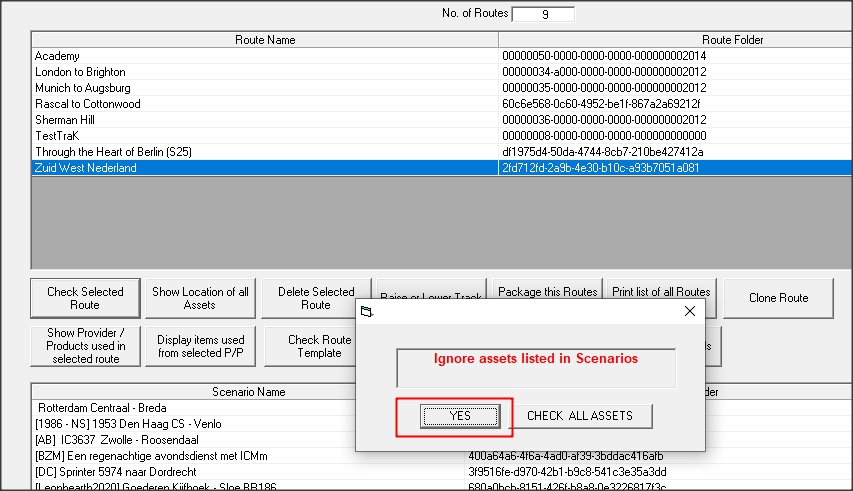Image resolution: width=853 pixels, height=491 pixels.
Task: Click the Route Folder column header
Action: (674, 40)
